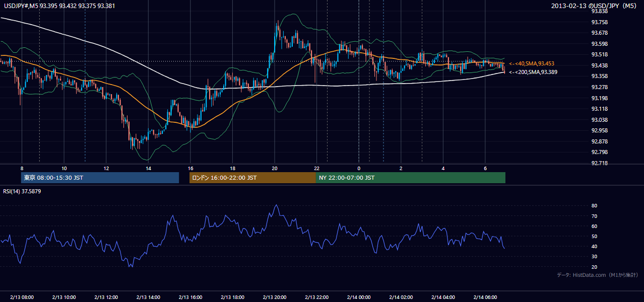Click price axis value 93.518
Viewport: 644px width, 302px height.
pyautogui.click(x=599, y=54)
